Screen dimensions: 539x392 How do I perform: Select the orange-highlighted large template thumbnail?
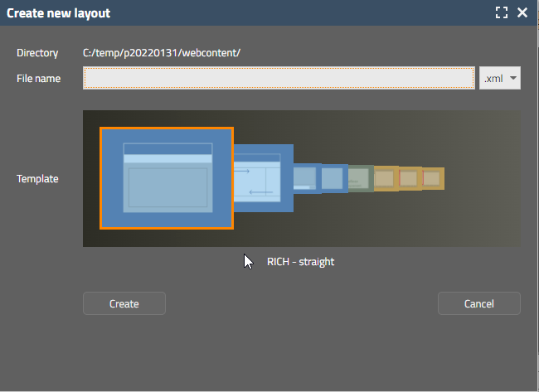click(166, 177)
